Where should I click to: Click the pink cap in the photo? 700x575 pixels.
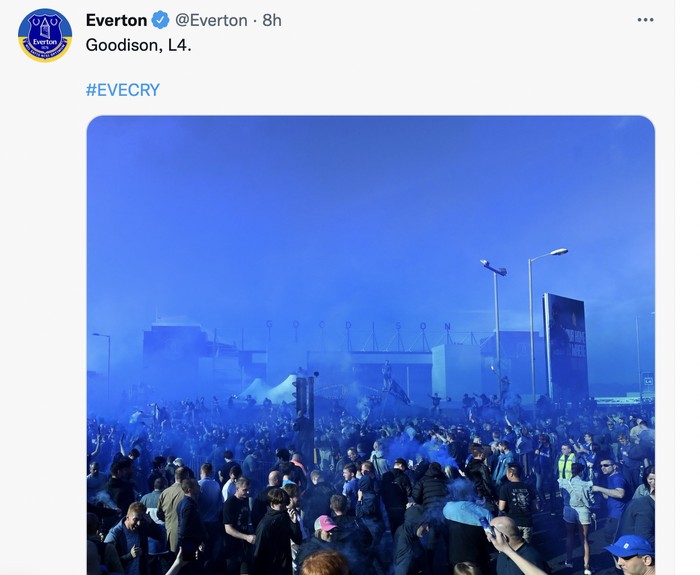pyautogui.click(x=325, y=523)
